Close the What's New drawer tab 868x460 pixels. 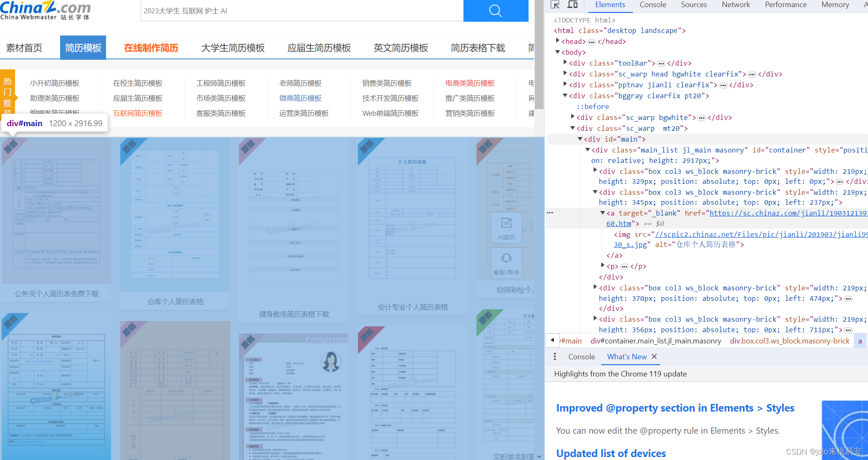[x=654, y=356]
